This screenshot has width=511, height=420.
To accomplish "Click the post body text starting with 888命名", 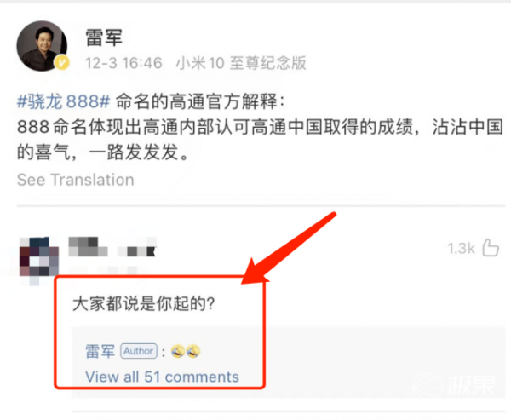I will click(260, 139).
